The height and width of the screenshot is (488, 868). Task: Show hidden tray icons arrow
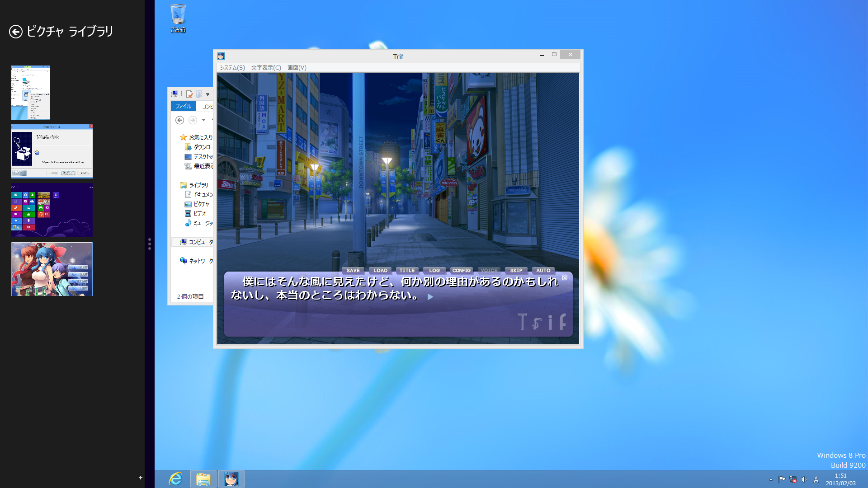(x=771, y=479)
